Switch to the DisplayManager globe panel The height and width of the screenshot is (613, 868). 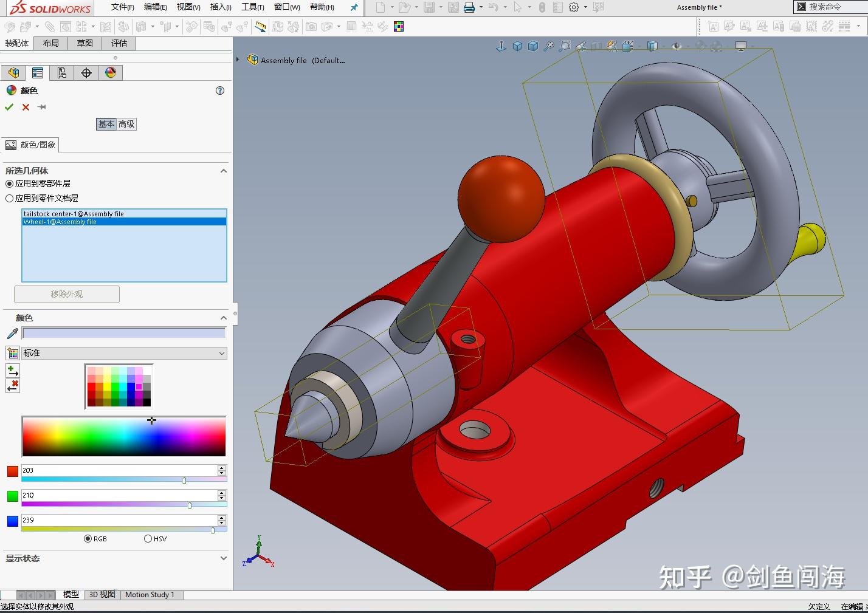[x=110, y=72]
